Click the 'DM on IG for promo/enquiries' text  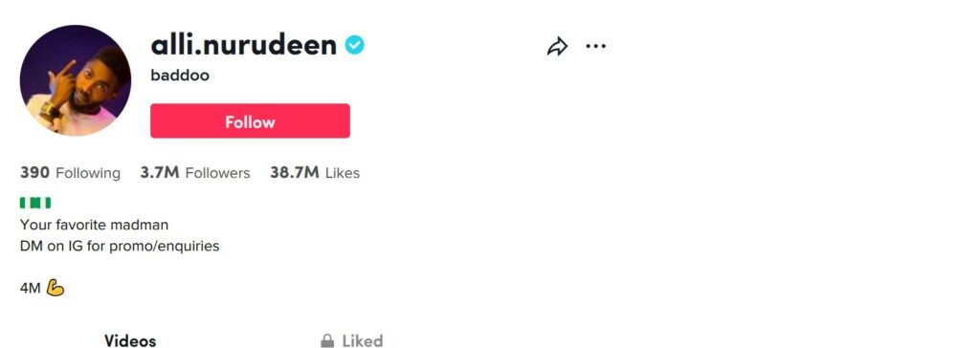click(120, 246)
